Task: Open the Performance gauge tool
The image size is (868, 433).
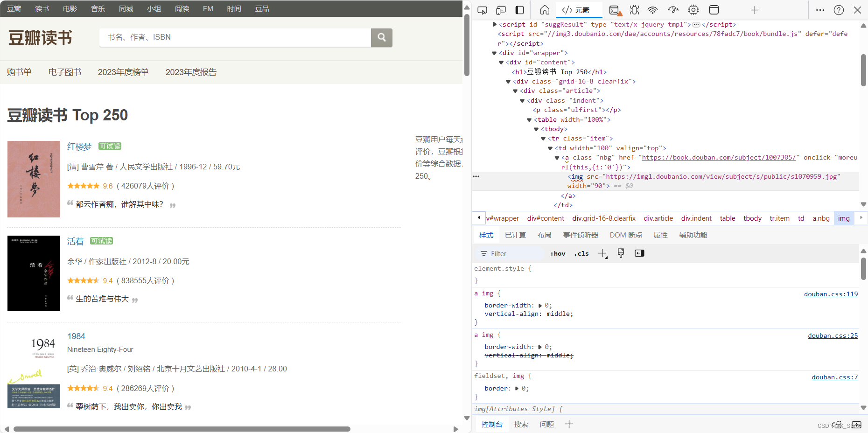Action: (673, 10)
